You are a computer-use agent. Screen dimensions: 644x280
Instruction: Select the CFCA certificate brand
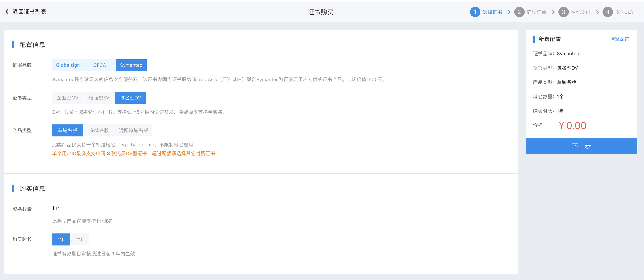(x=99, y=65)
